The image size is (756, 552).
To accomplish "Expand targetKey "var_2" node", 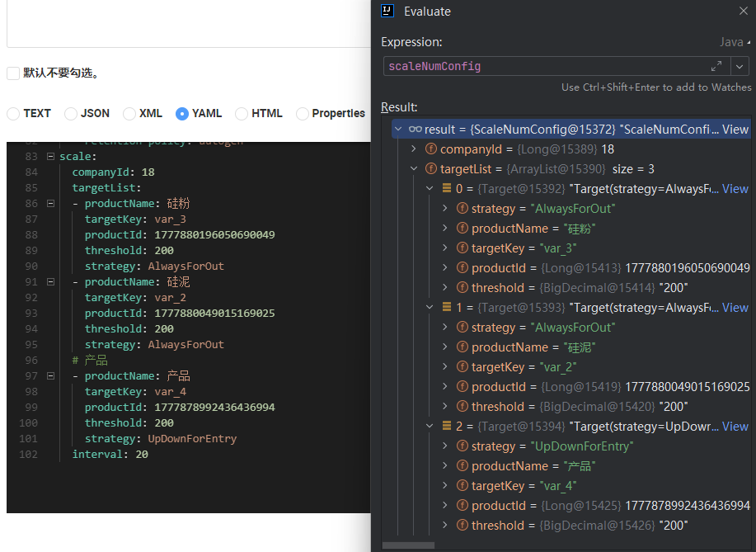I will tap(445, 366).
